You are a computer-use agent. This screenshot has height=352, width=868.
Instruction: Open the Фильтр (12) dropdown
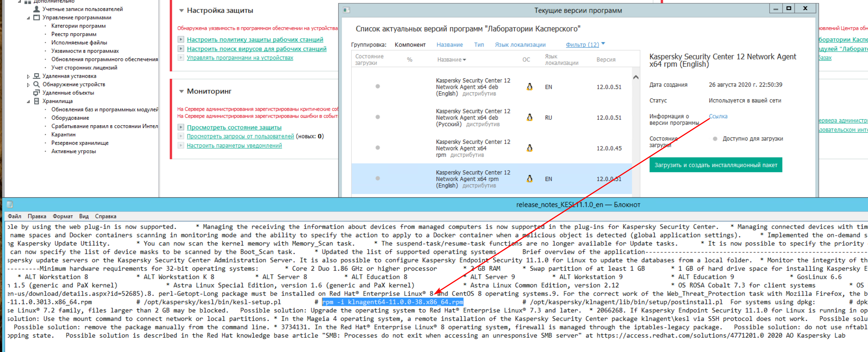585,45
